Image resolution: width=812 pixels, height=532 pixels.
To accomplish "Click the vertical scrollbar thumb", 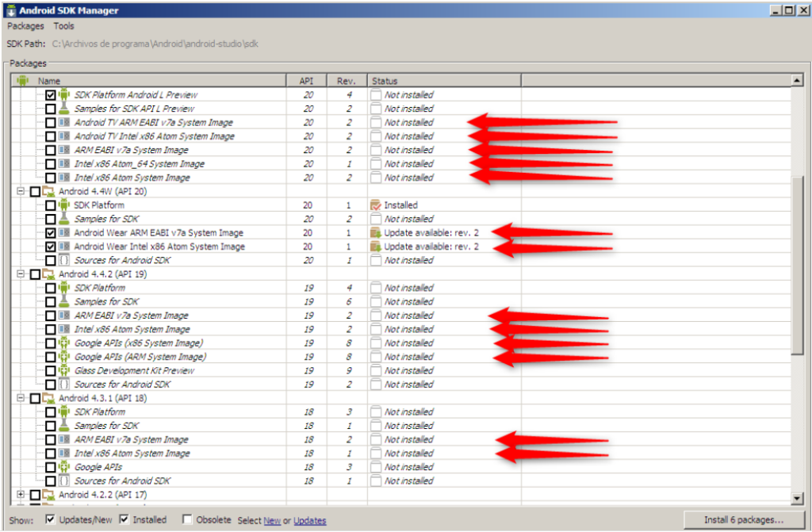I will (x=796, y=266).
